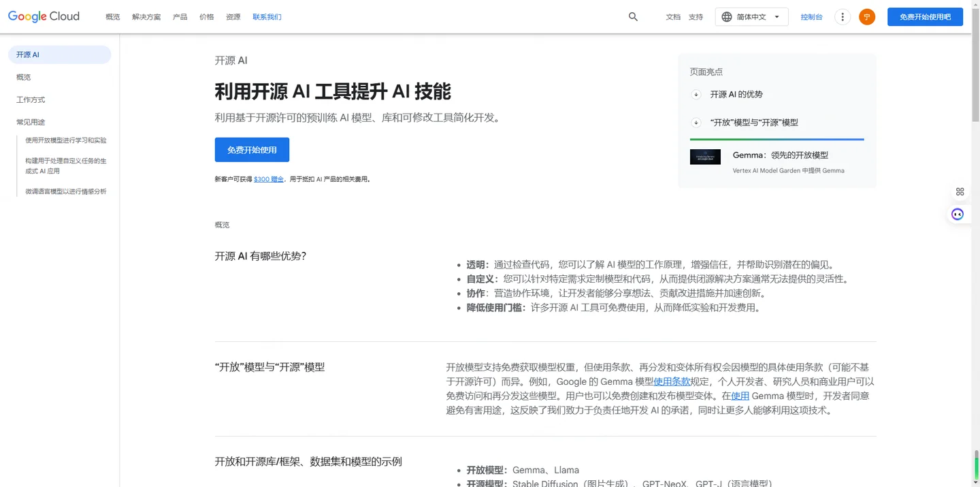Open the 价格 menu
Image resolution: width=980 pixels, height=487 pixels.
[207, 17]
